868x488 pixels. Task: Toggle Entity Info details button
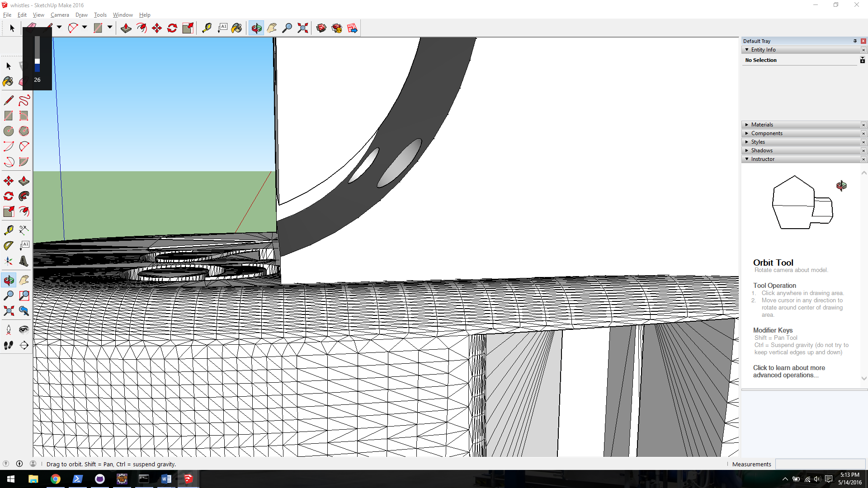pyautogui.click(x=862, y=60)
